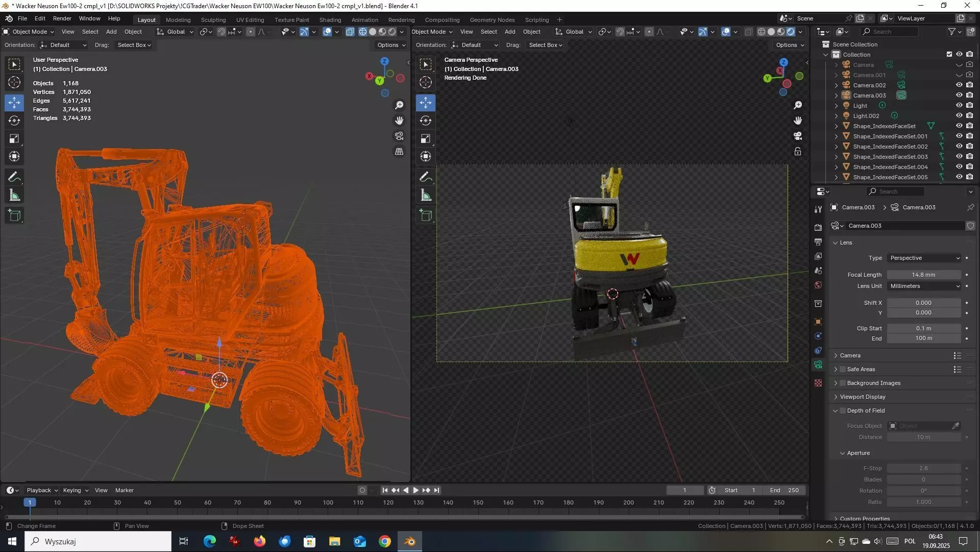Select the Rotate tool in left viewport toolbar
Viewport: 980px width, 552px height.
pyautogui.click(x=14, y=121)
